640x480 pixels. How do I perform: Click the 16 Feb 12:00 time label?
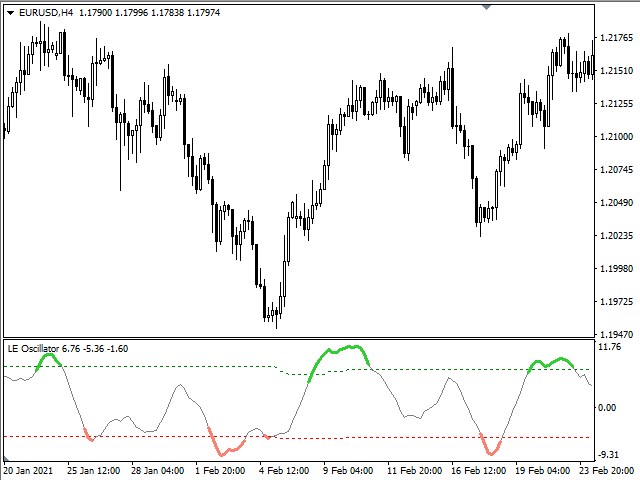[x=478, y=471]
